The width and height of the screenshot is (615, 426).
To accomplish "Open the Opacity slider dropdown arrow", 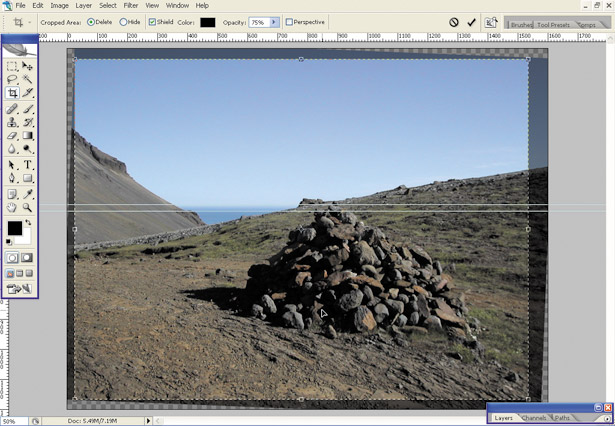I will point(274,22).
